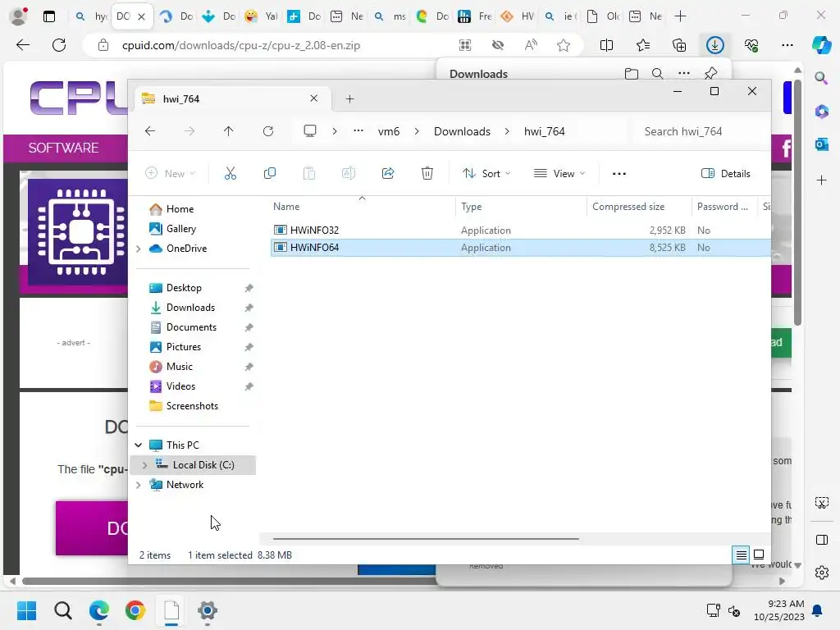Image resolution: width=840 pixels, height=630 pixels.
Task: Expand the Network tree node
Action: pos(139,485)
